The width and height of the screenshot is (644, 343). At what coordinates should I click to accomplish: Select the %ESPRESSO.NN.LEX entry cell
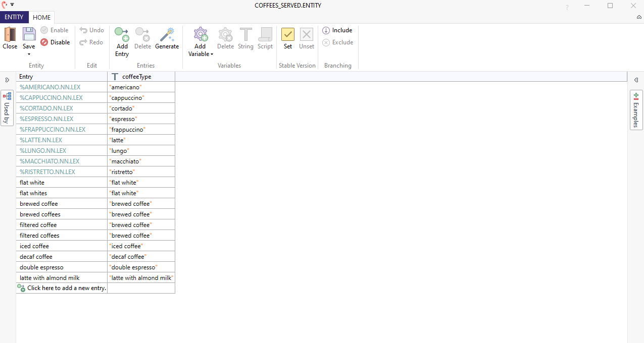[46, 119]
